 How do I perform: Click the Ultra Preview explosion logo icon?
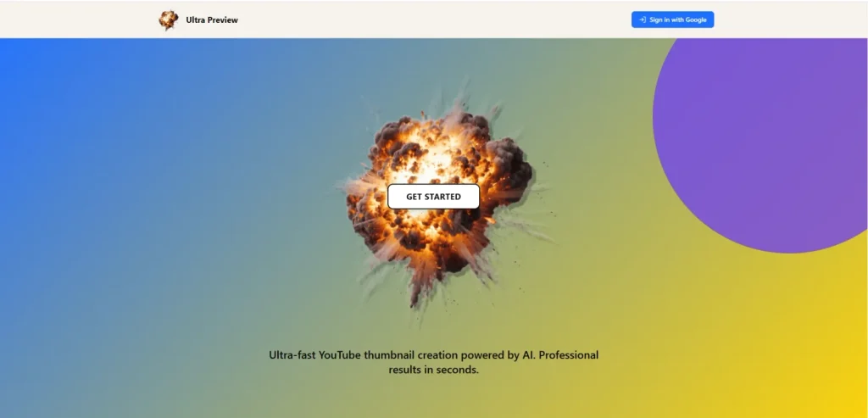(x=169, y=20)
